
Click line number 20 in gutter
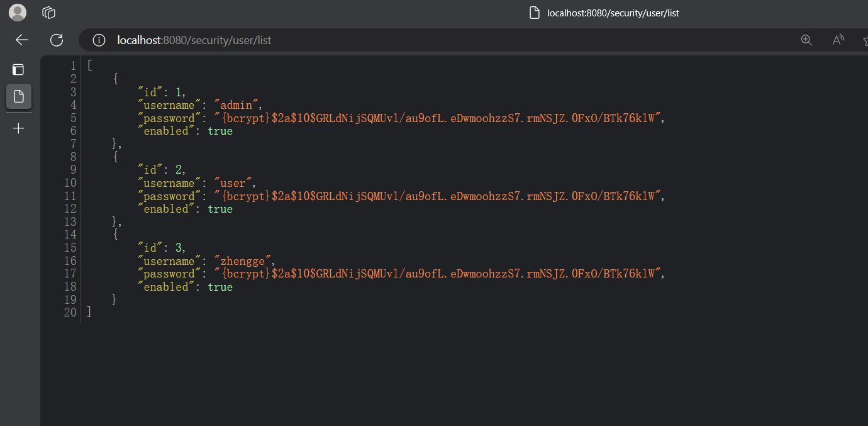[x=70, y=313]
